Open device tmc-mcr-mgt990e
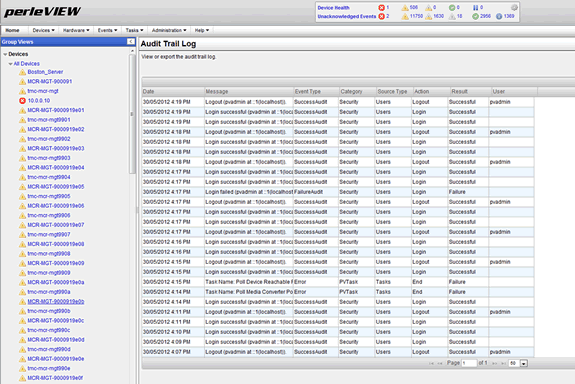 point(49,368)
